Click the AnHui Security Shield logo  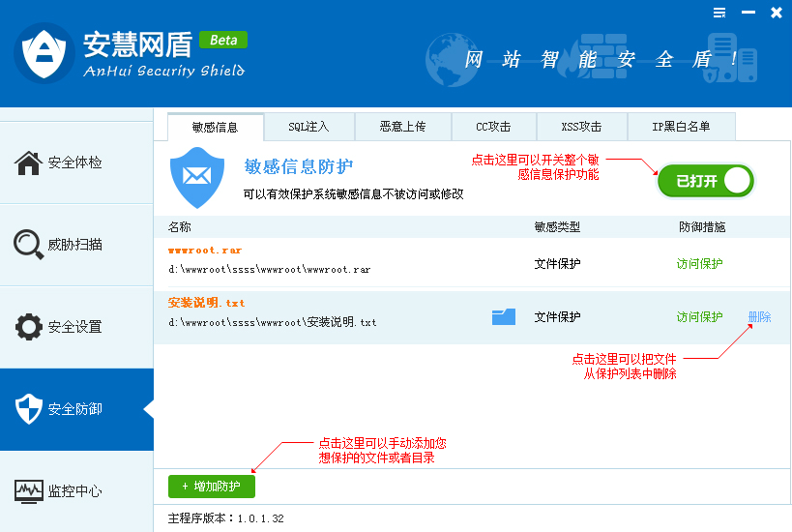point(44,53)
